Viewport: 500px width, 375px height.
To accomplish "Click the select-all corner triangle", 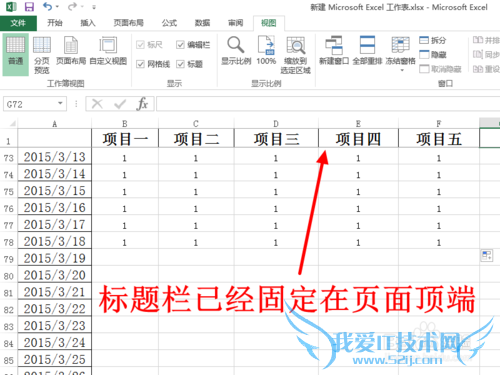I will coord(13,124).
